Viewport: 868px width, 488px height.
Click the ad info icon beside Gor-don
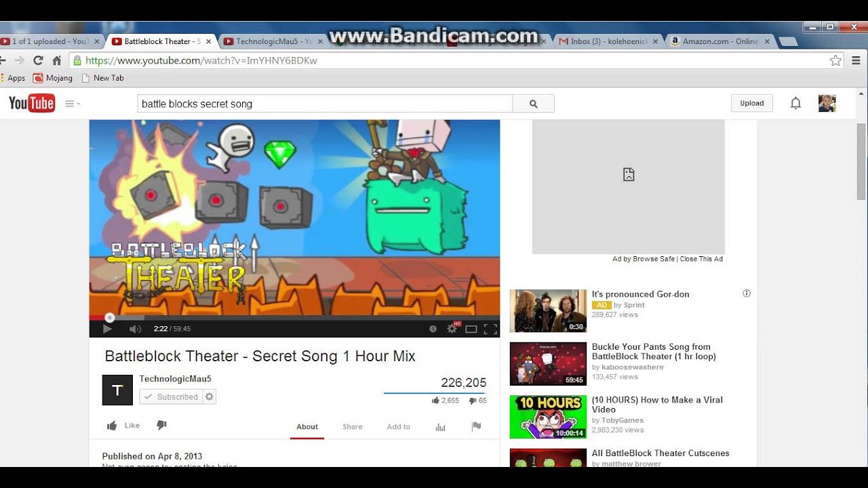coord(747,293)
